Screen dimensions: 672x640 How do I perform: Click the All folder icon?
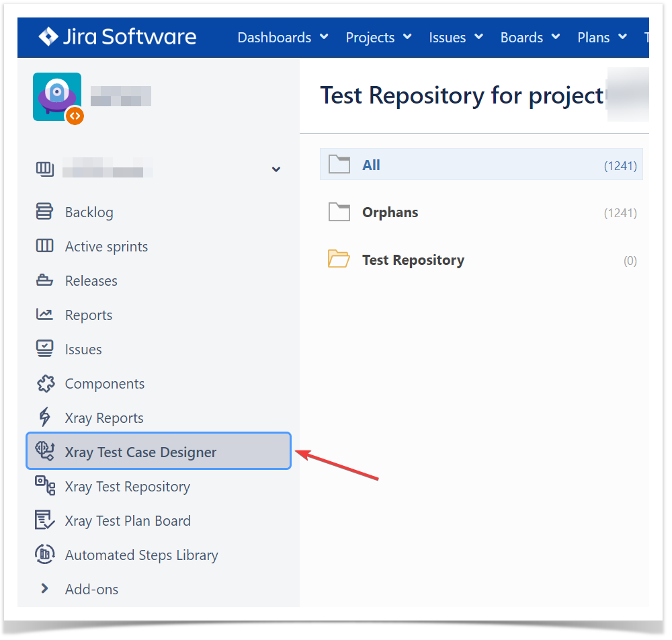click(x=339, y=164)
